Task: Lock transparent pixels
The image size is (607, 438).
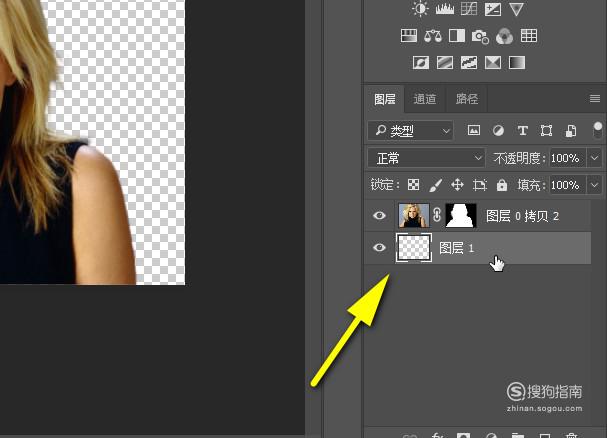Action: pyautogui.click(x=413, y=185)
